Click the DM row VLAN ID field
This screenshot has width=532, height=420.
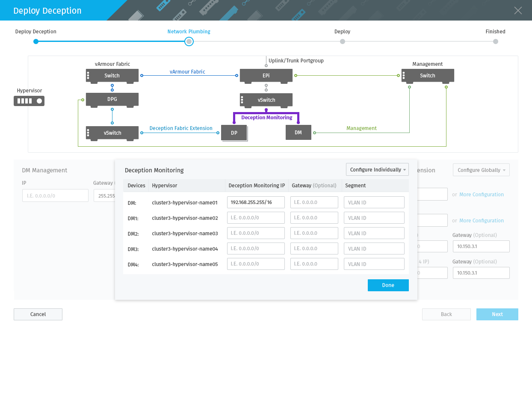coord(374,202)
